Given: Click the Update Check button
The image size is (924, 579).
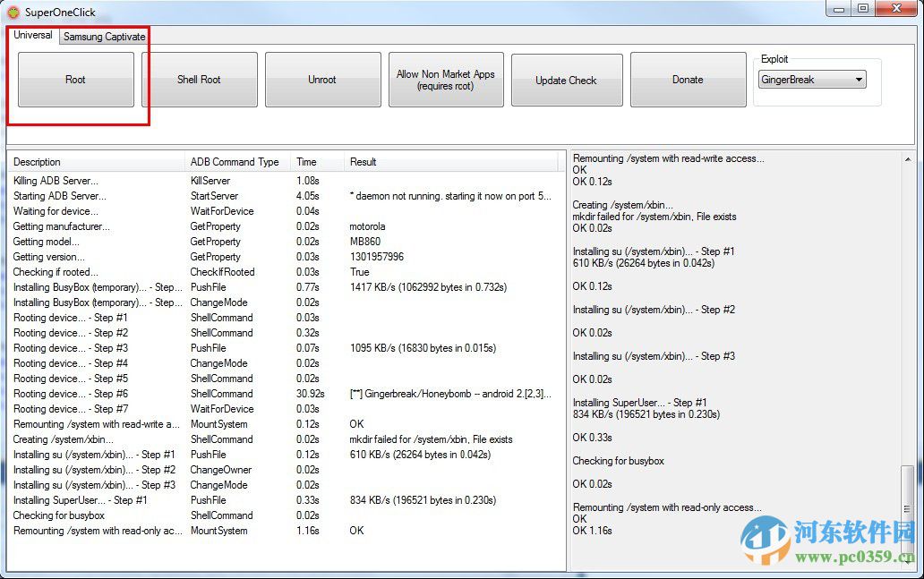Looking at the screenshot, I should pos(567,81).
